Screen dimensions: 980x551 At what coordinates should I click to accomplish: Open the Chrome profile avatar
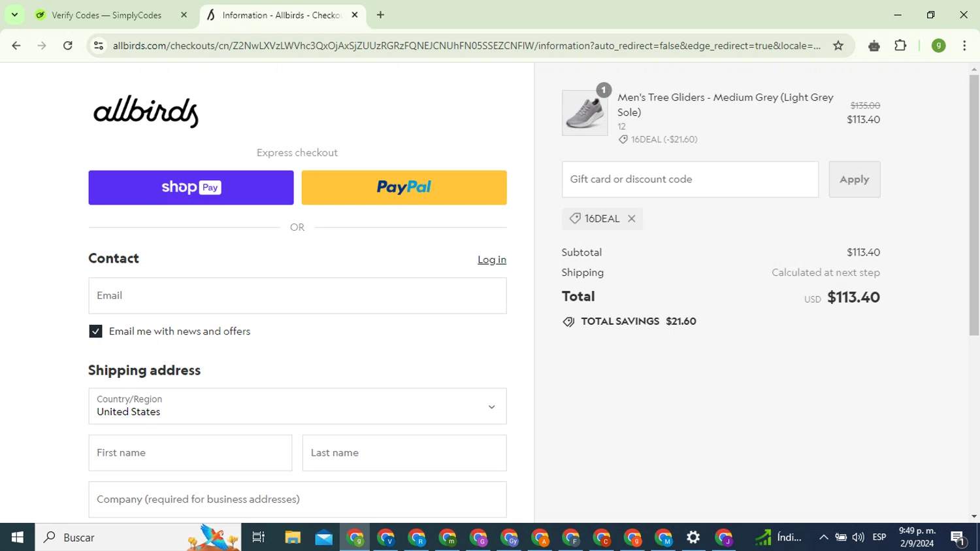coord(938,46)
